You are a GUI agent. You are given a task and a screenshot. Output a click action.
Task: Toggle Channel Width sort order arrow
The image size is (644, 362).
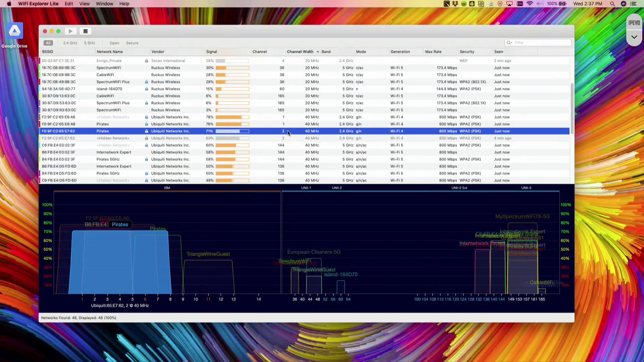point(318,52)
